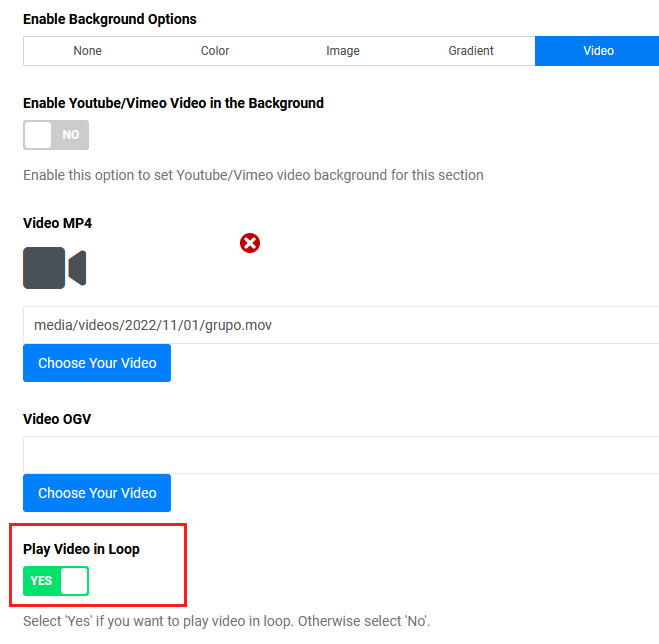Turn off Play Video in Loop switch
The height and width of the screenshot is (644, 659).
point(56,580)
